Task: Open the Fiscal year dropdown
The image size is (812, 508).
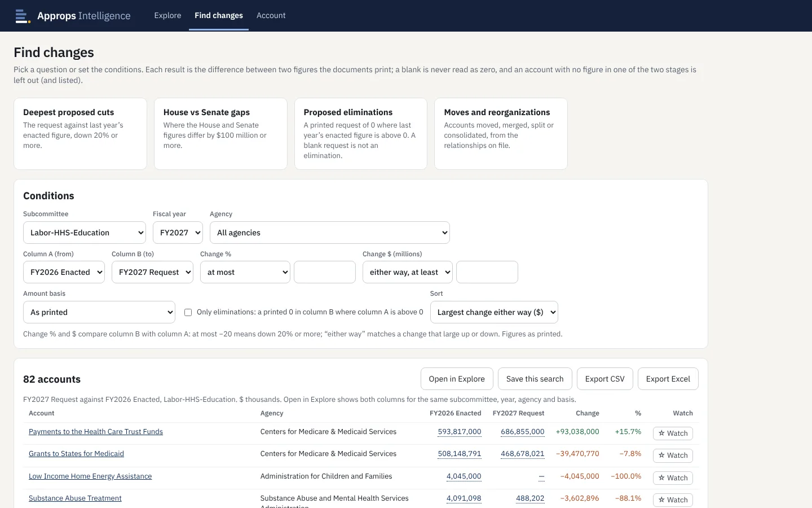Action: coord(178,233)
